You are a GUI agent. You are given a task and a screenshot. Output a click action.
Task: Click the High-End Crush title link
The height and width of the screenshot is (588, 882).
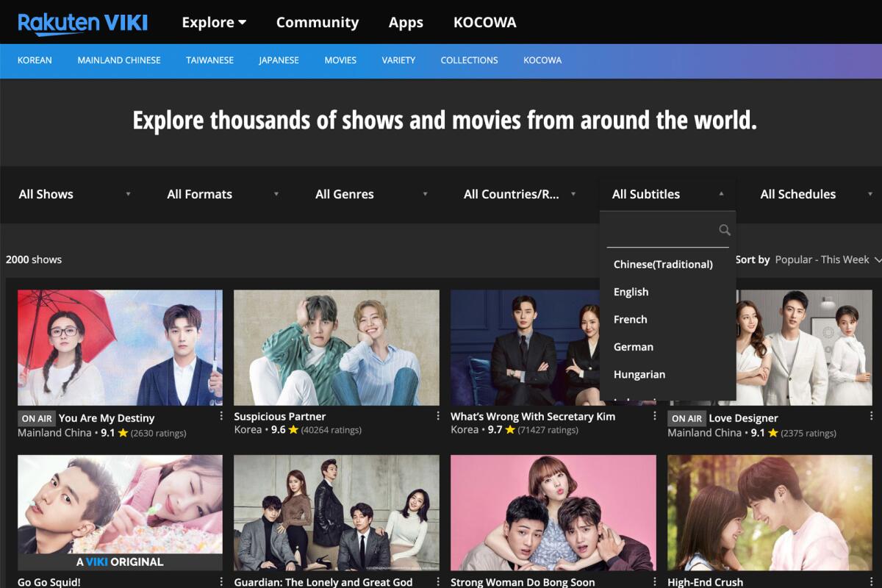(x=706, y=582)
